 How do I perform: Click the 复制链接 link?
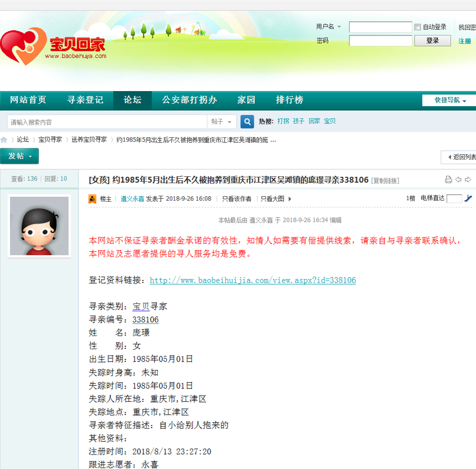coord(385,181)
